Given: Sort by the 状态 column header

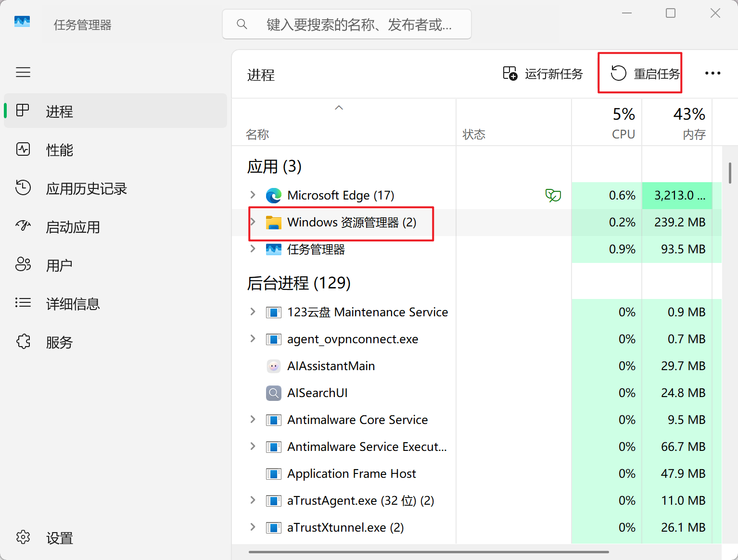Looking at the screenshot, I should point(514,123).
